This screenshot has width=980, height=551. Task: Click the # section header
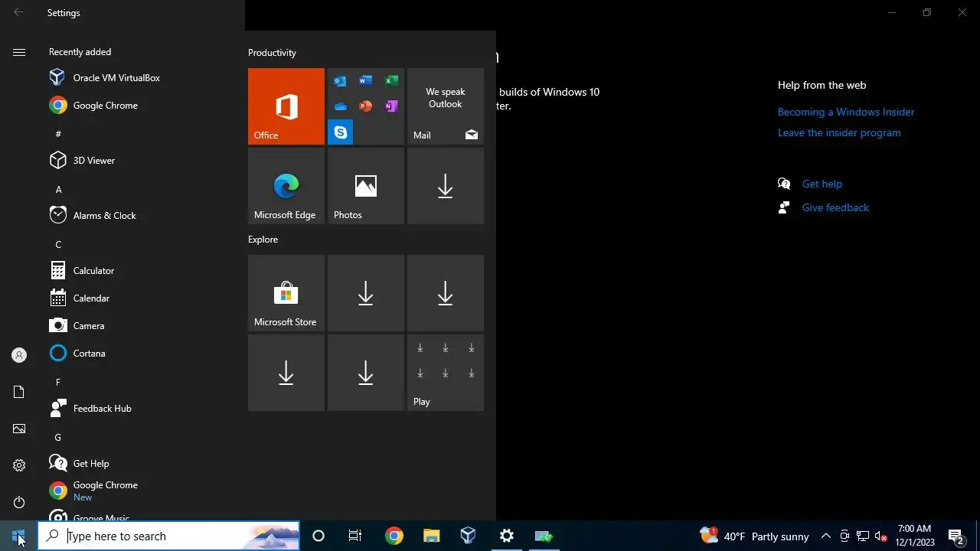coord(58,134)
